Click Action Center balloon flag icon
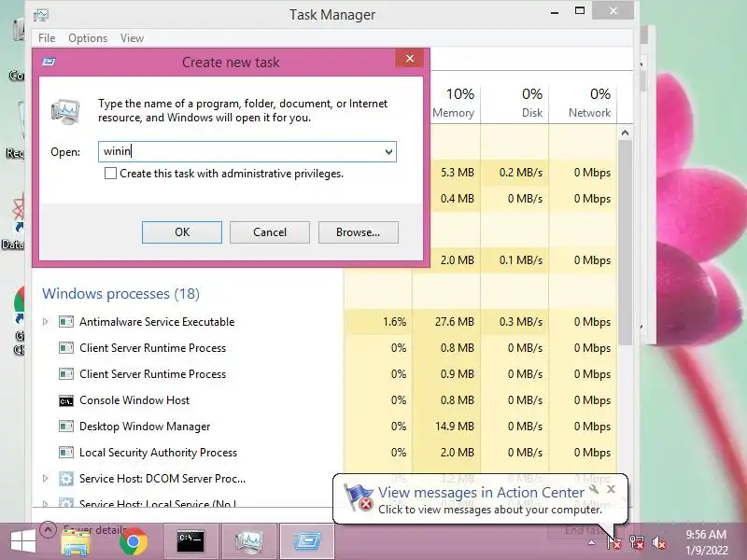This screenshot has width=747, height=560. coord(359,497)
